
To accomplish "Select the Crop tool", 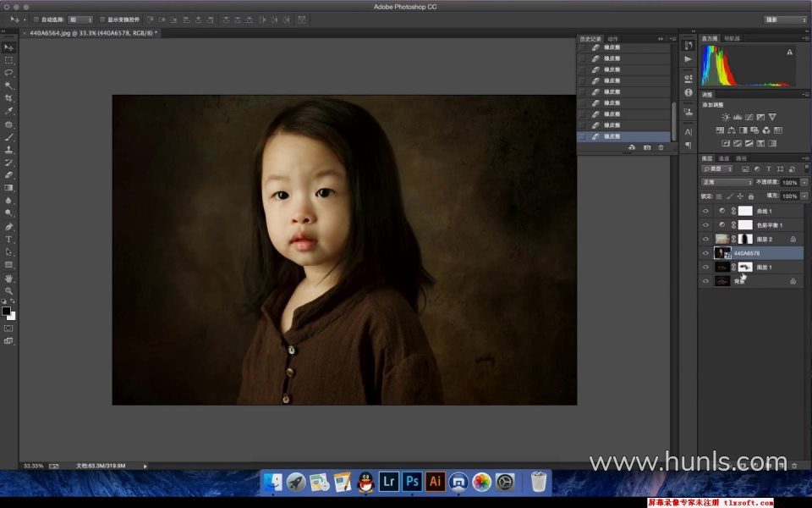I will pos(9,98).
